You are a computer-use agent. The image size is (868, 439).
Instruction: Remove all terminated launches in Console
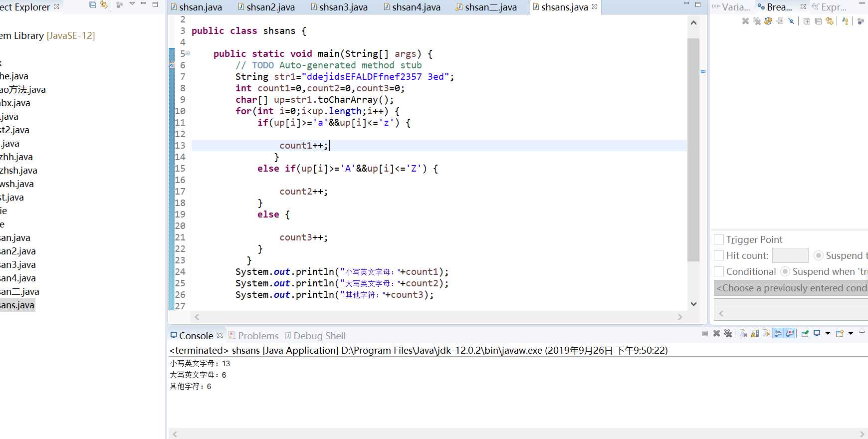coord(728,333)
